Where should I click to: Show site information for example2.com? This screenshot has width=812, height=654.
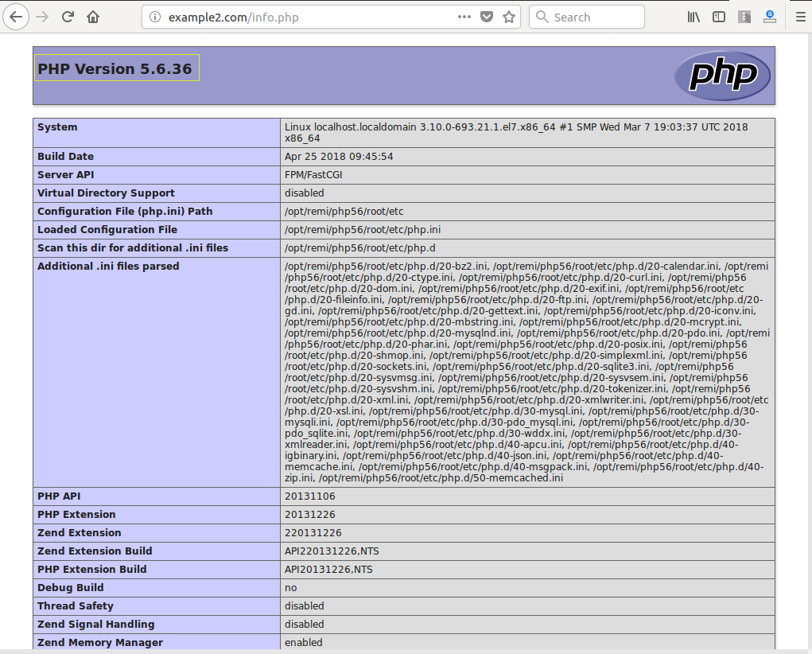tap(155, 17)
